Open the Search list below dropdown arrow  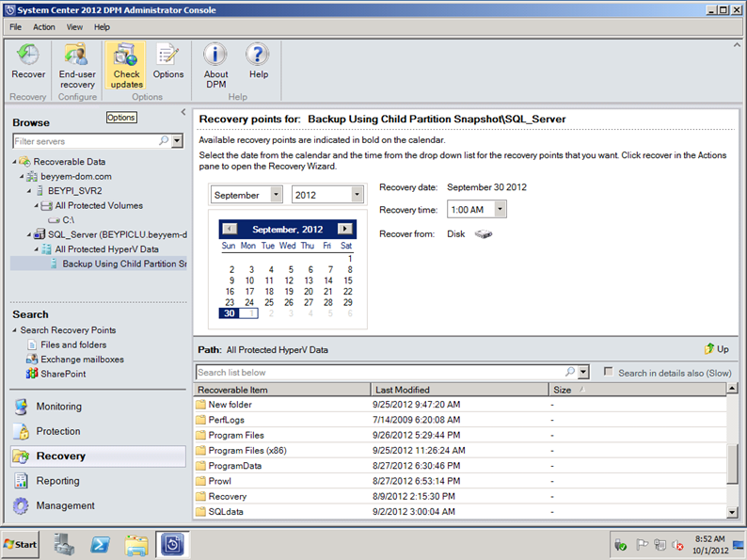(x=583, y=372)
